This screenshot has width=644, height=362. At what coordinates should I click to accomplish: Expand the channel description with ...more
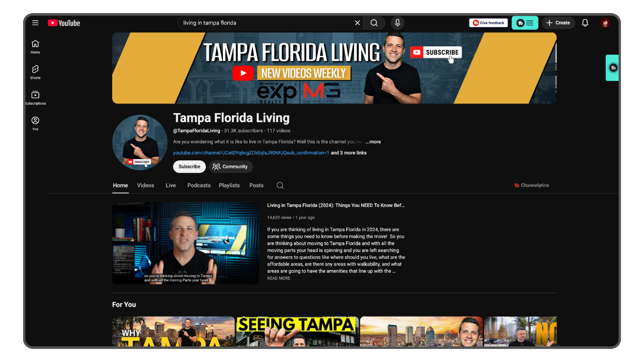coord(373,141)
